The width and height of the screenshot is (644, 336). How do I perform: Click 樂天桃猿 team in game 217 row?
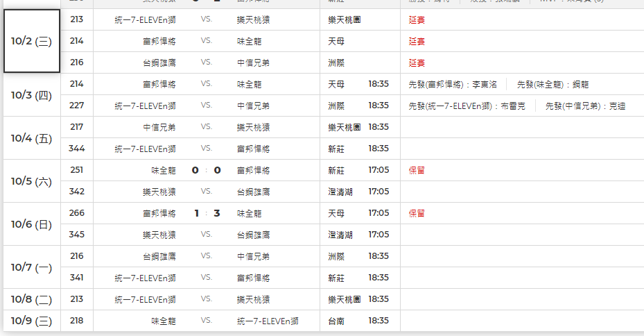coord(254,127)
